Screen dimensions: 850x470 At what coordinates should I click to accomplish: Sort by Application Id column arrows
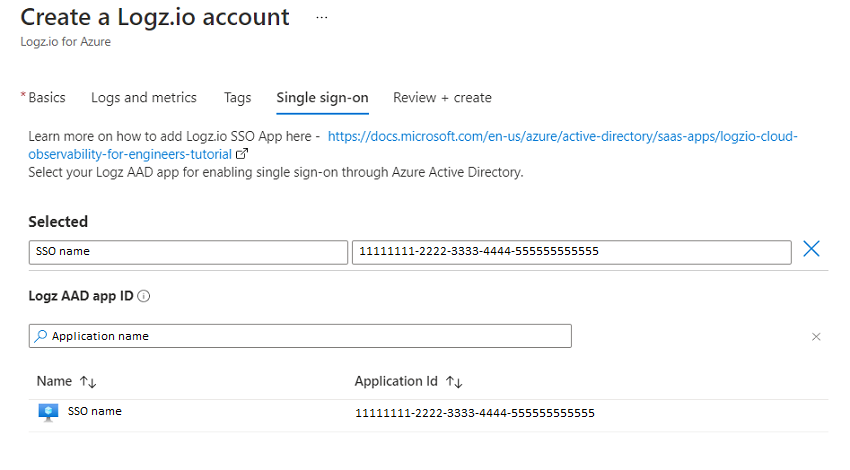coord(454,382)
